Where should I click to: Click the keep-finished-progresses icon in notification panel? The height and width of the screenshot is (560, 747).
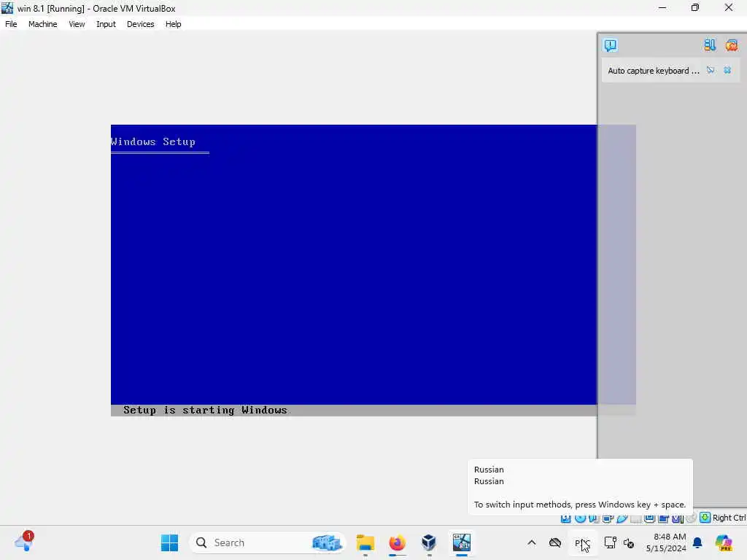[x=710, y=45]
